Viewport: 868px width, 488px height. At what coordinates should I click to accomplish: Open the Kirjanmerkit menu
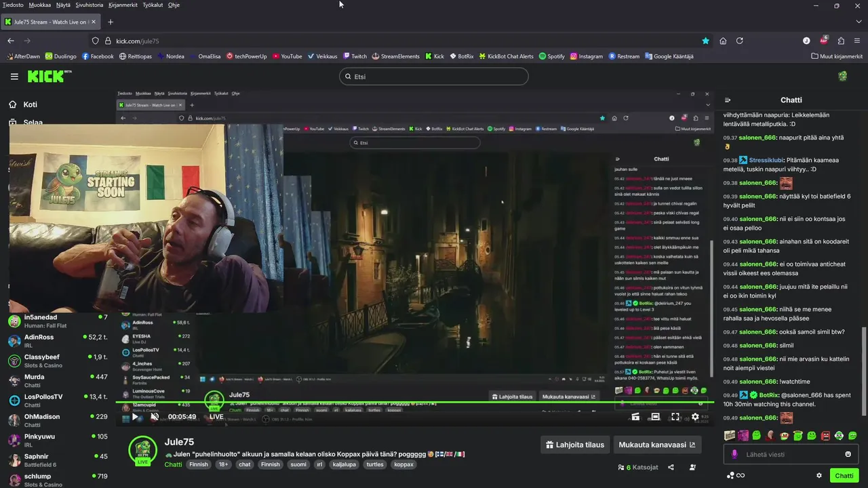pyautogui.click(x=123, y=5)
